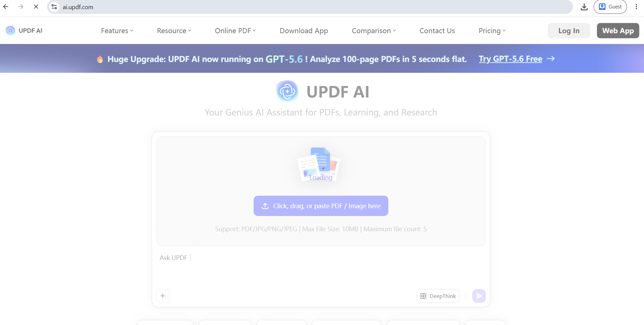This screenshot has width=644, height=325.
Task: Click the UPDF AI logo in header
Action: [x=24, y=30]
